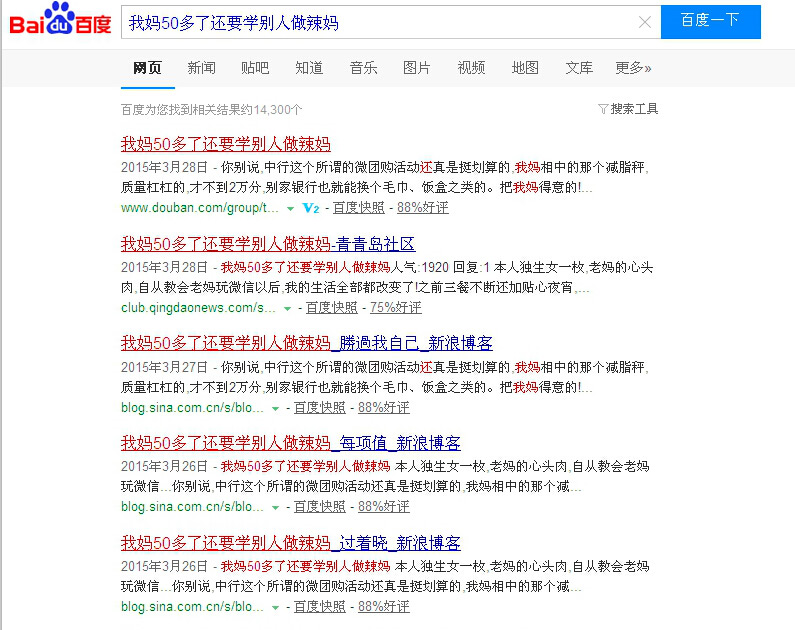Switch to the 新闻 tab
Viewport: 795px width, 630px height.
tap(201, 67)
